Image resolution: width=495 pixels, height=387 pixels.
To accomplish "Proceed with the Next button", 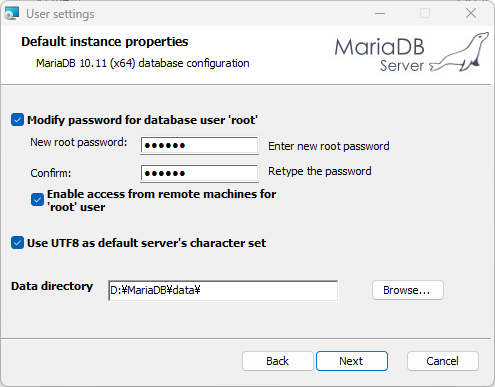I will (x=352, y=361).
